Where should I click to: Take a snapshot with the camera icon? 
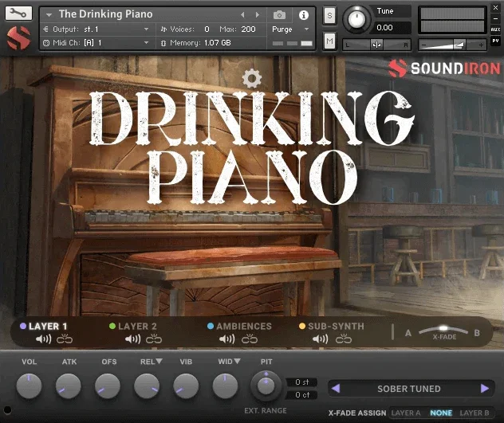click(x=279, y=15)
